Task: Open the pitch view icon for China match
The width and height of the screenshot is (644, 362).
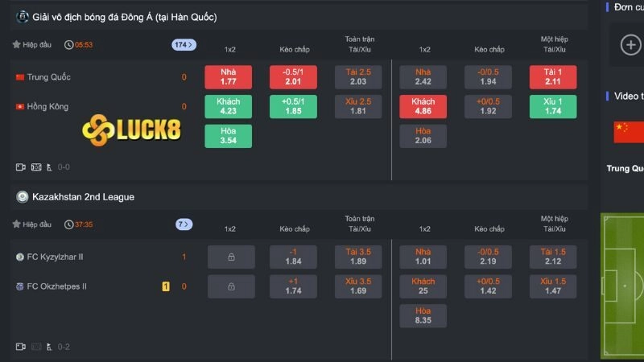Action: pos(36,167)
